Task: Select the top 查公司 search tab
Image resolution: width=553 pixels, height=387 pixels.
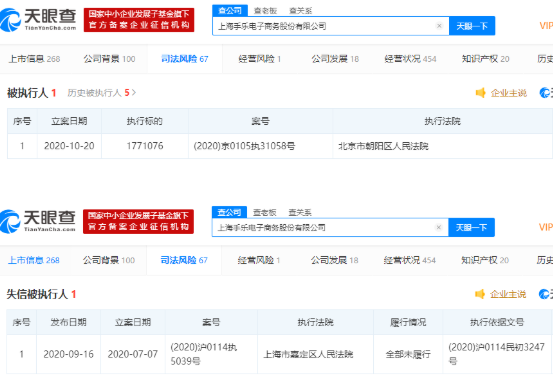Action: tap(230, 11)
